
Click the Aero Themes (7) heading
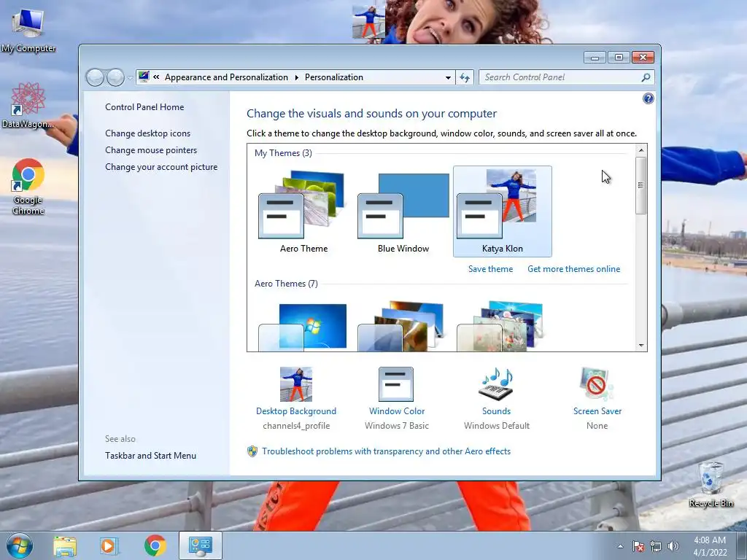pos(286,284)
